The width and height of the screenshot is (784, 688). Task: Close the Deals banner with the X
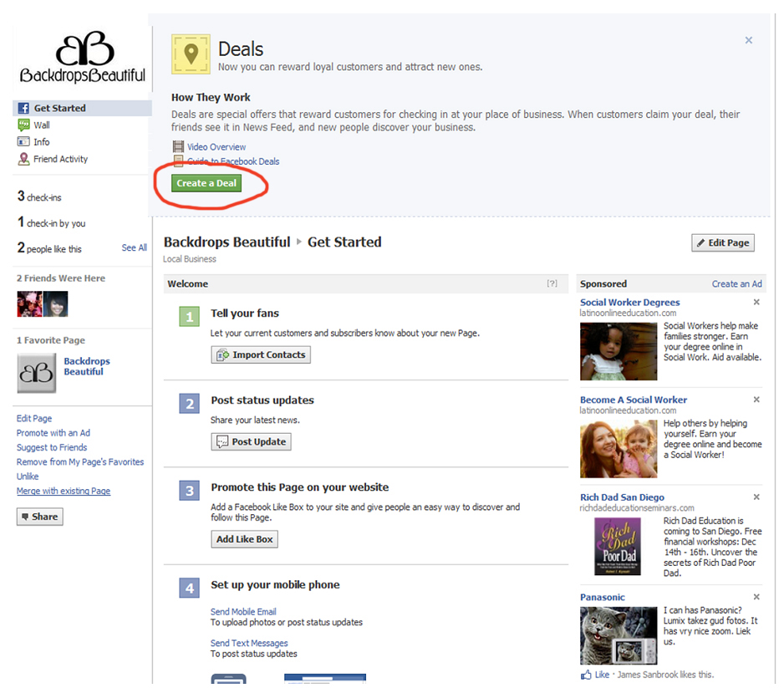749,40
